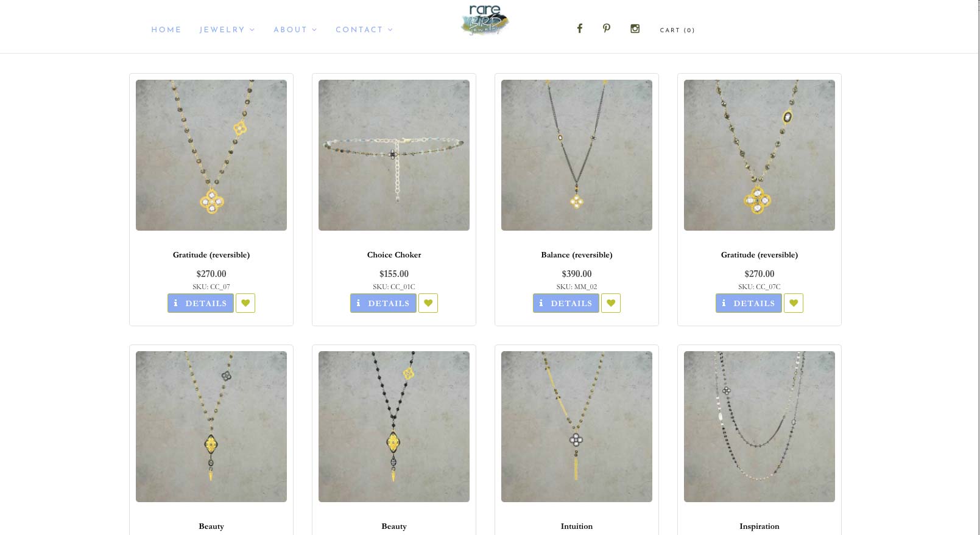Click the Choice Choker product image

pyautogui.click(x=394, y=155)
